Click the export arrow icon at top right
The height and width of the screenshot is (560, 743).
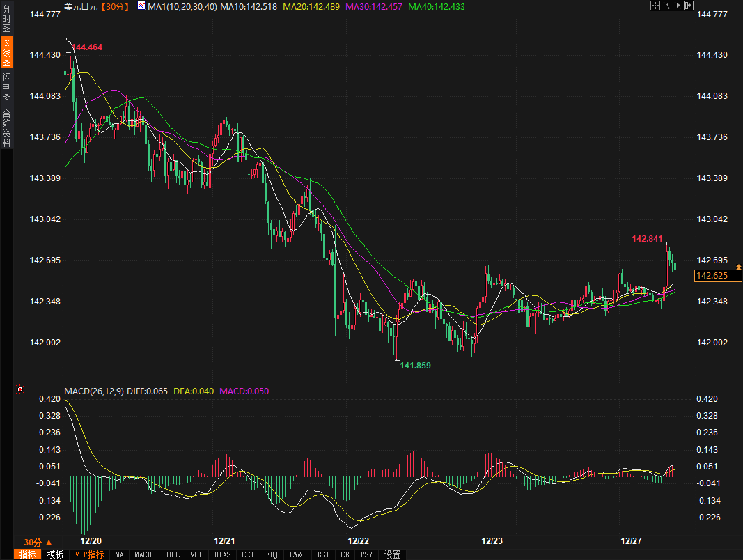coord(689,6)
